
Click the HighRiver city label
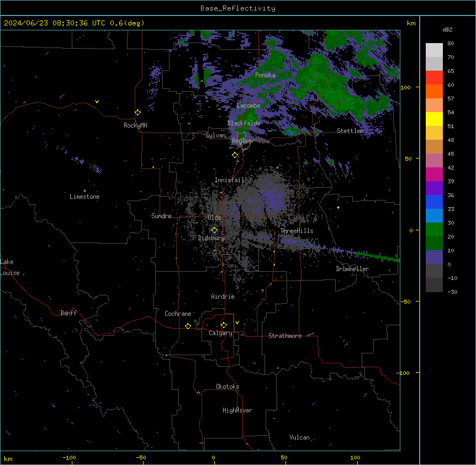237,410
